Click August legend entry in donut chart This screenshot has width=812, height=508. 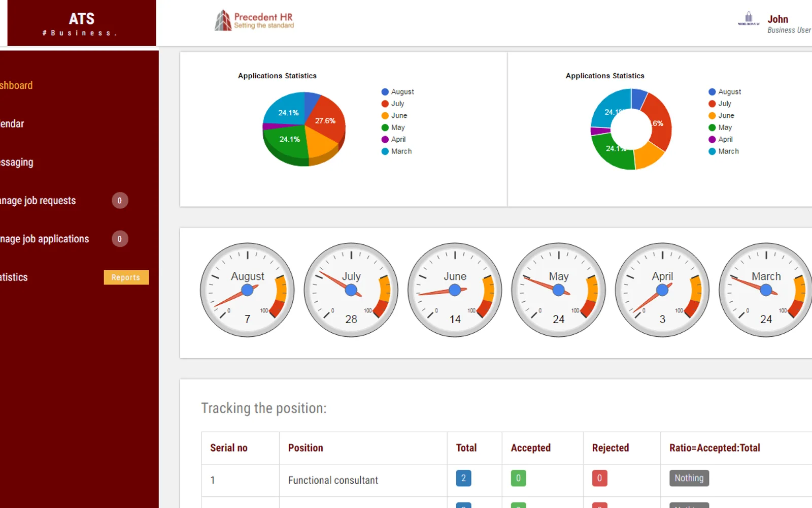[725, 92]
